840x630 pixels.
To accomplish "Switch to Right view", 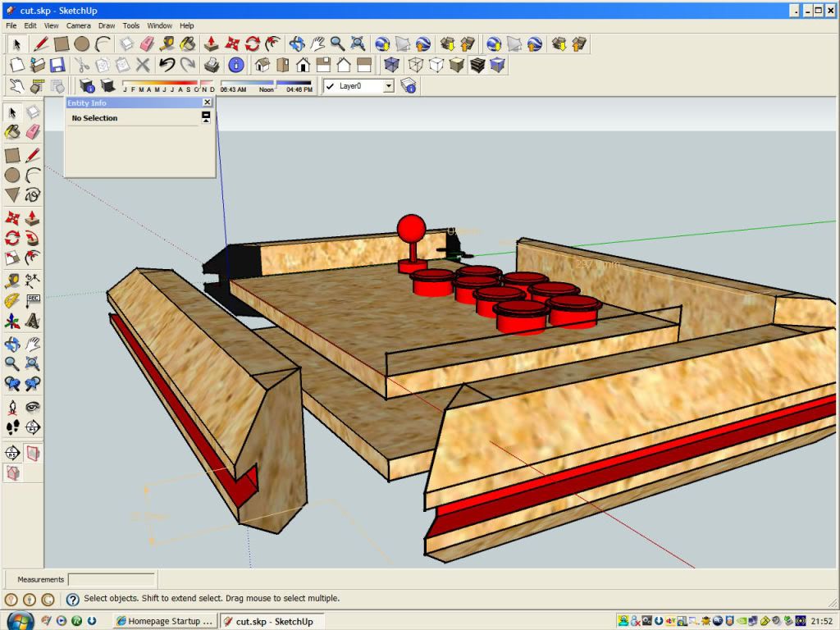I will point(323,66).
